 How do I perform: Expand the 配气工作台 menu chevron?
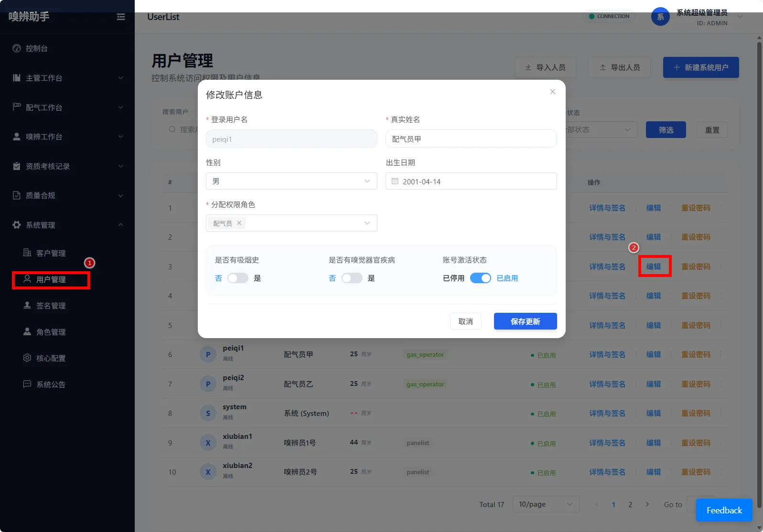tap(120, 107)
